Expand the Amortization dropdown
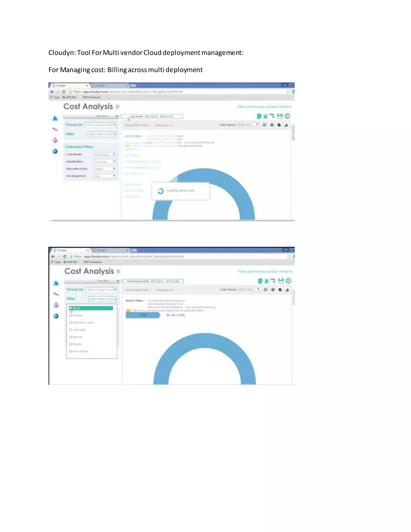 coord(105,161)
